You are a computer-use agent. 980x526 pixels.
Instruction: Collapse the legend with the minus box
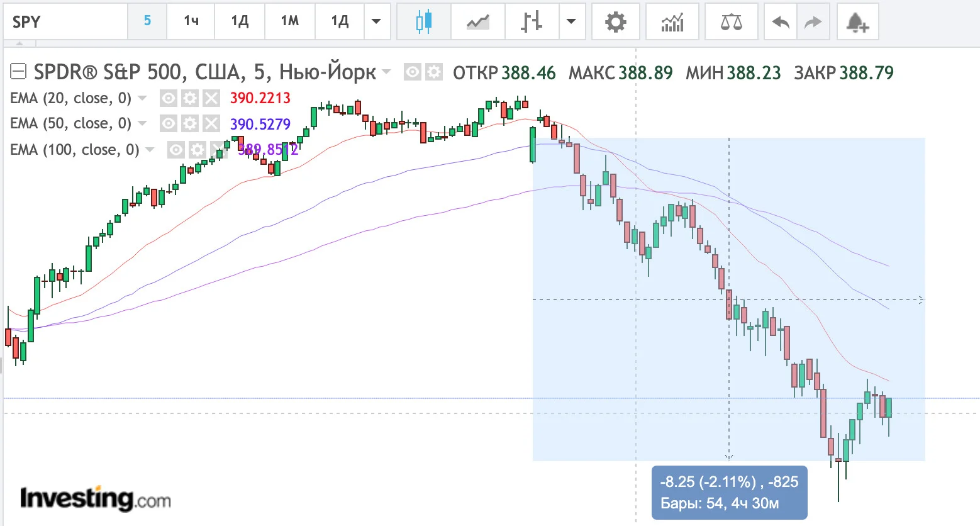(x=18, y=72)
